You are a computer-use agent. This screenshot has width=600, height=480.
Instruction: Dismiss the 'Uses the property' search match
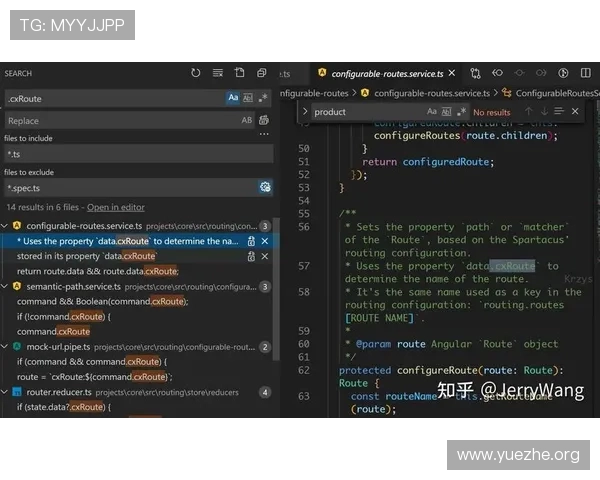tap(265, 241)
